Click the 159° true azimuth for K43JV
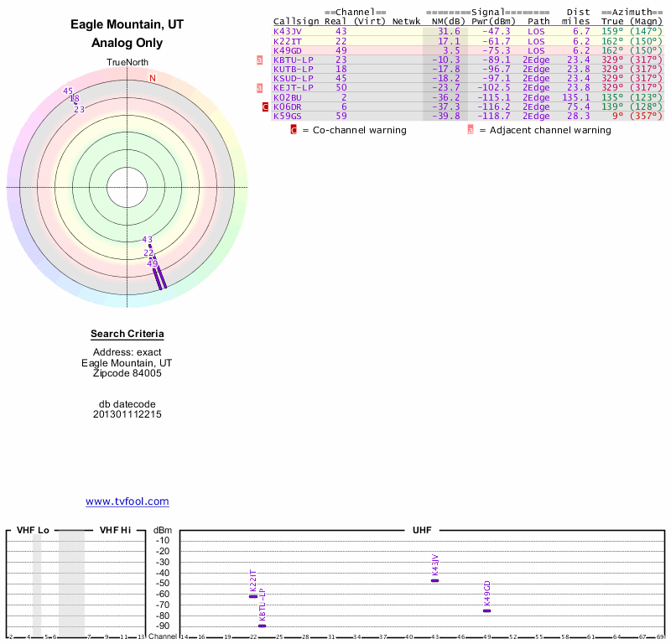This screenshot has height=644, width=671. point(612,31)
